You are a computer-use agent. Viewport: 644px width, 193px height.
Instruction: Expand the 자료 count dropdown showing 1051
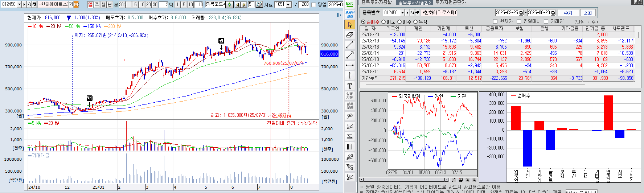(x=289, y=4)
